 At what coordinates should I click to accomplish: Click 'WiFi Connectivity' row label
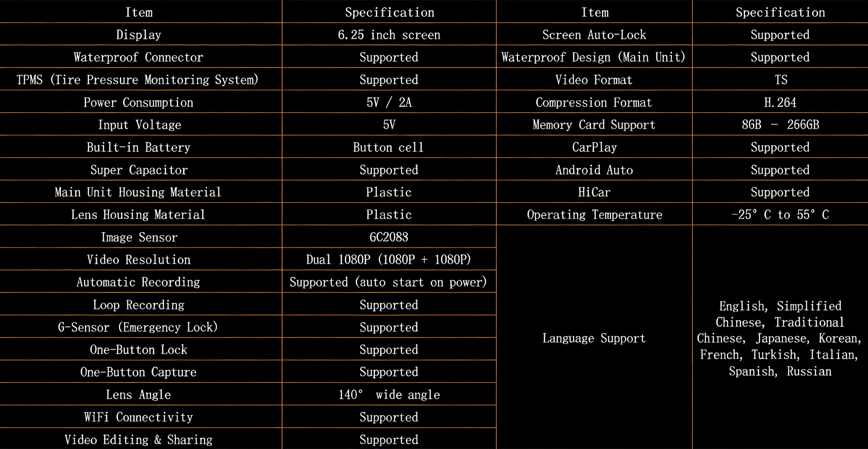138,417
